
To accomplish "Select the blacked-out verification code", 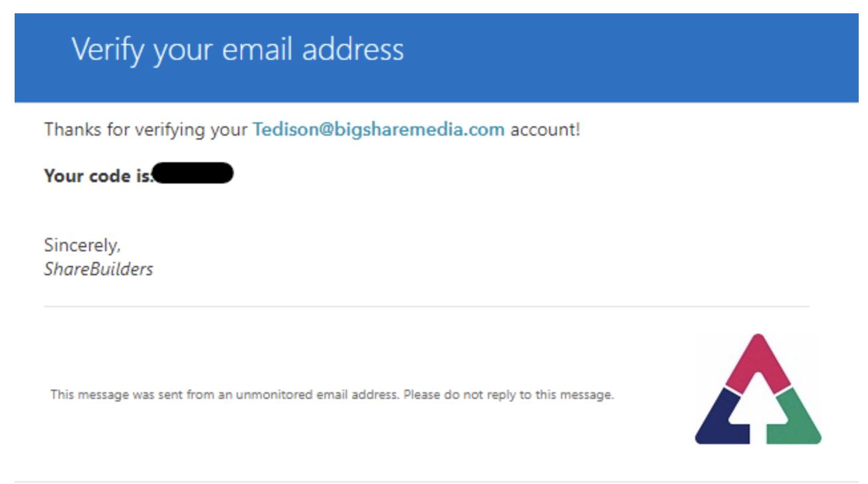I will [192, 174].
